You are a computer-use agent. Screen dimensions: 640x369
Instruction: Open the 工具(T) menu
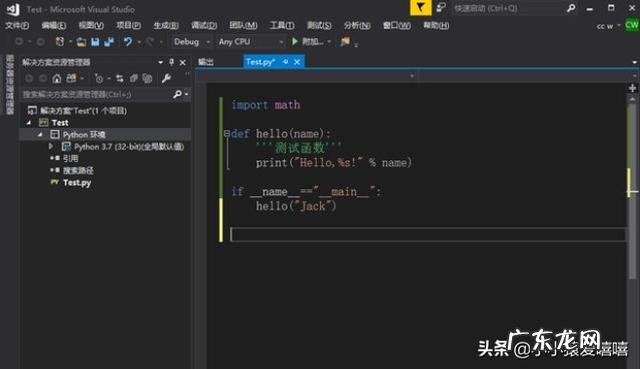282,26
